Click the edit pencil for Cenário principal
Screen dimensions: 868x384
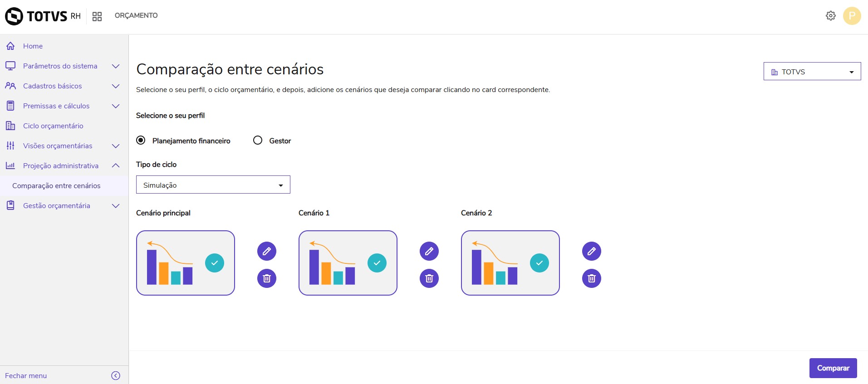point(267,251)
